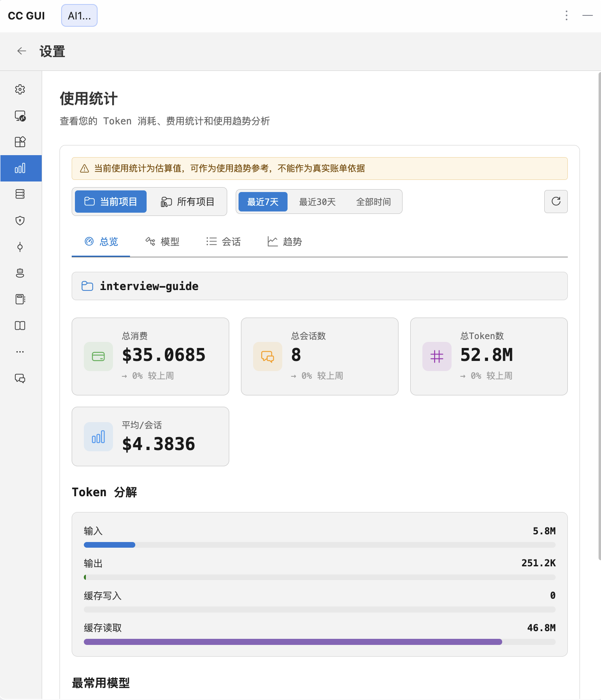Click the warning triangle icon in banner

click(84, 169)
